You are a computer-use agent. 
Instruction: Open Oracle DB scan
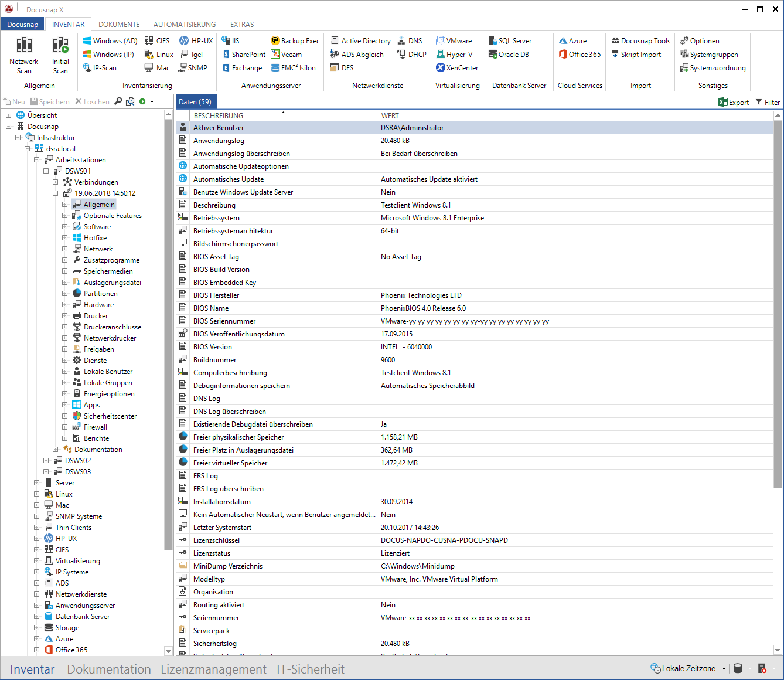point(509,54)
